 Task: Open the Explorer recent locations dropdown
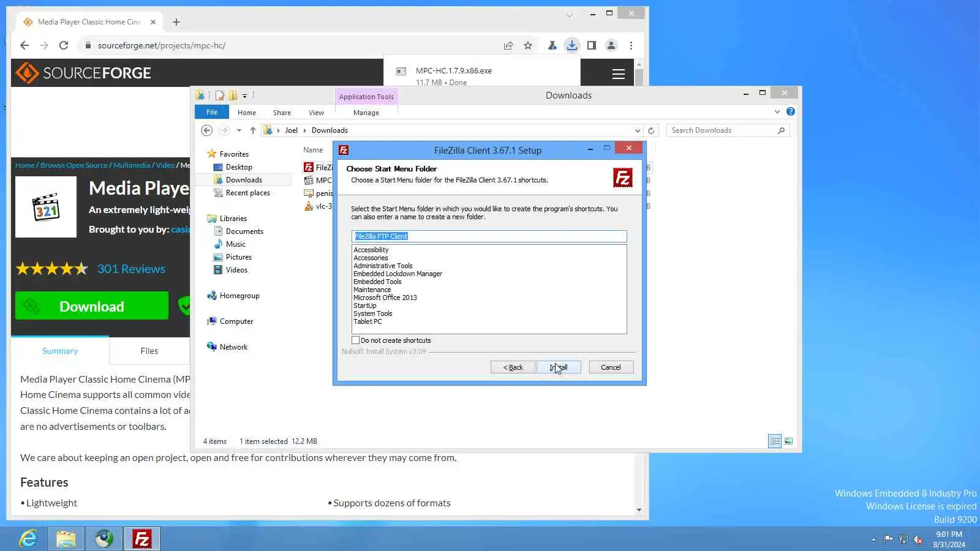(239, 130)
